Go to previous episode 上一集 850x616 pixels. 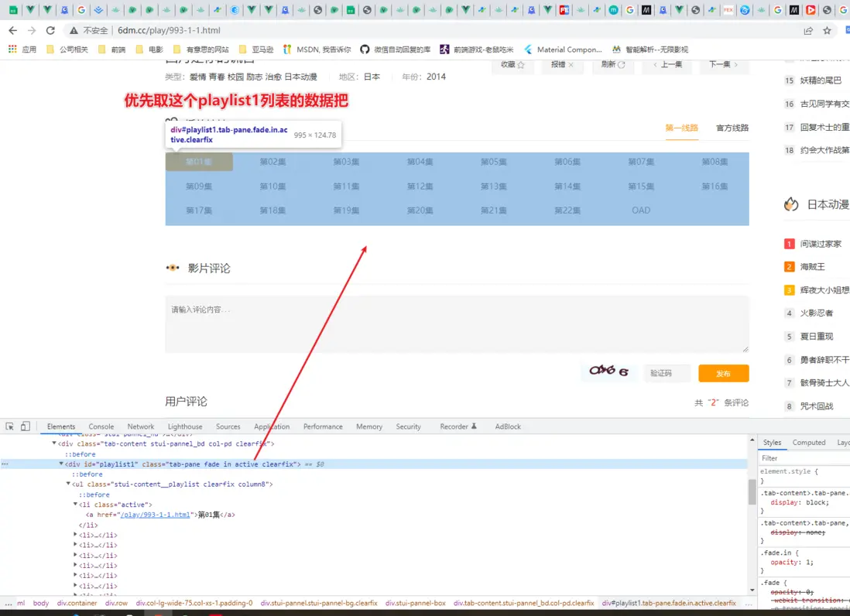pyautogui.click(x=668, y=64)
